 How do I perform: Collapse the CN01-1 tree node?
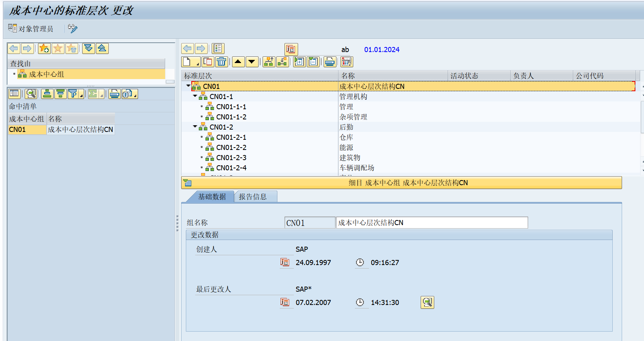[195, 96]
